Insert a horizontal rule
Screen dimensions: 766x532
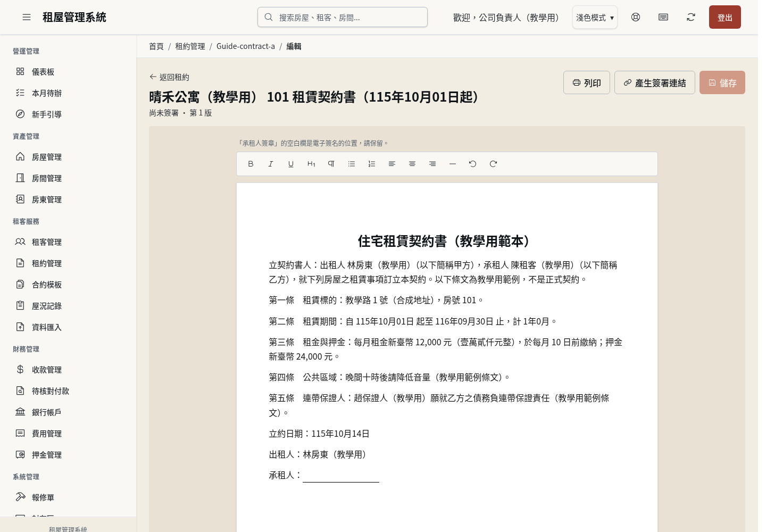(453, 164)
